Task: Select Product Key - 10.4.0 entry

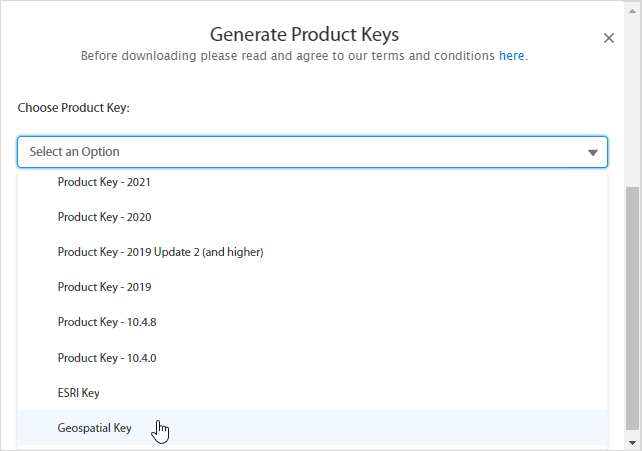Action: 106,357
